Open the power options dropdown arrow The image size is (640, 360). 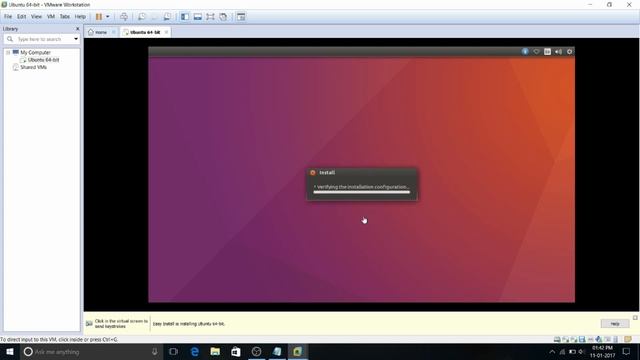click(108, 17)
